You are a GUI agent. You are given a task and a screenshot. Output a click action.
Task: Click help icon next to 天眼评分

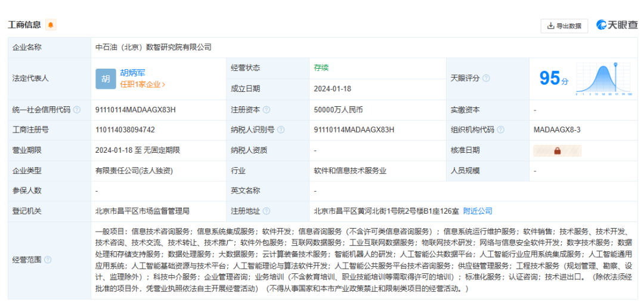(x=487, y=78)
